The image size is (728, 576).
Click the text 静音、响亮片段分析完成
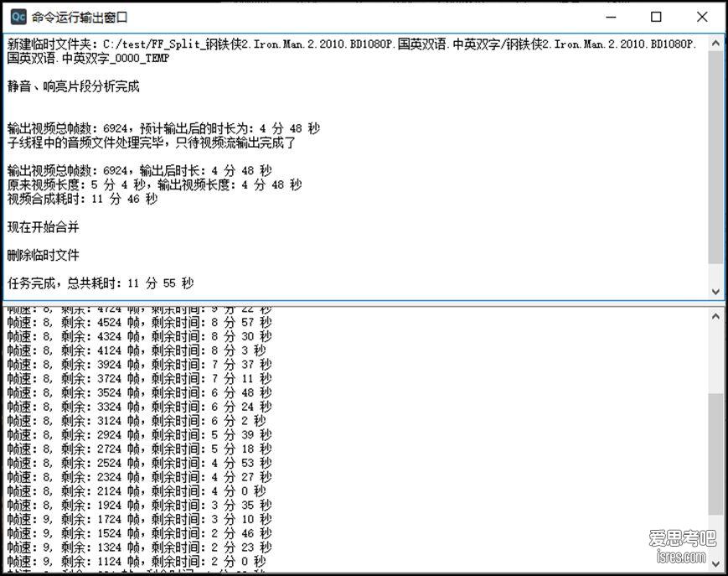pos(74,86)
